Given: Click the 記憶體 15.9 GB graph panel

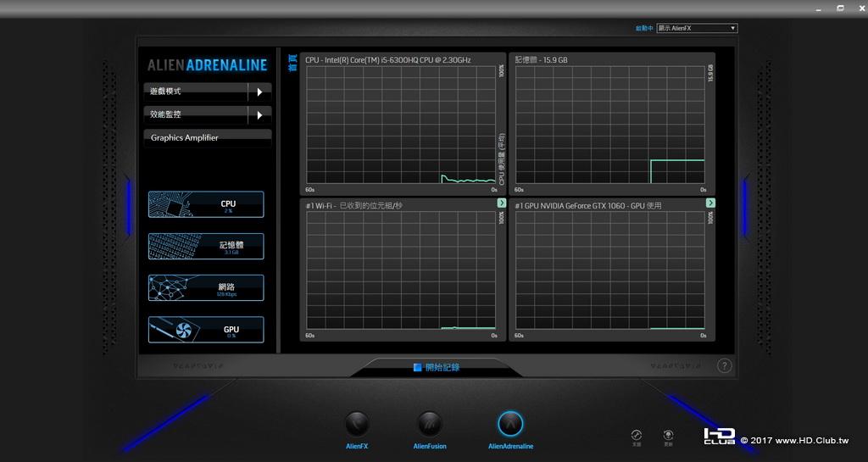Looking at the screenshot, I should pos(612,124).
